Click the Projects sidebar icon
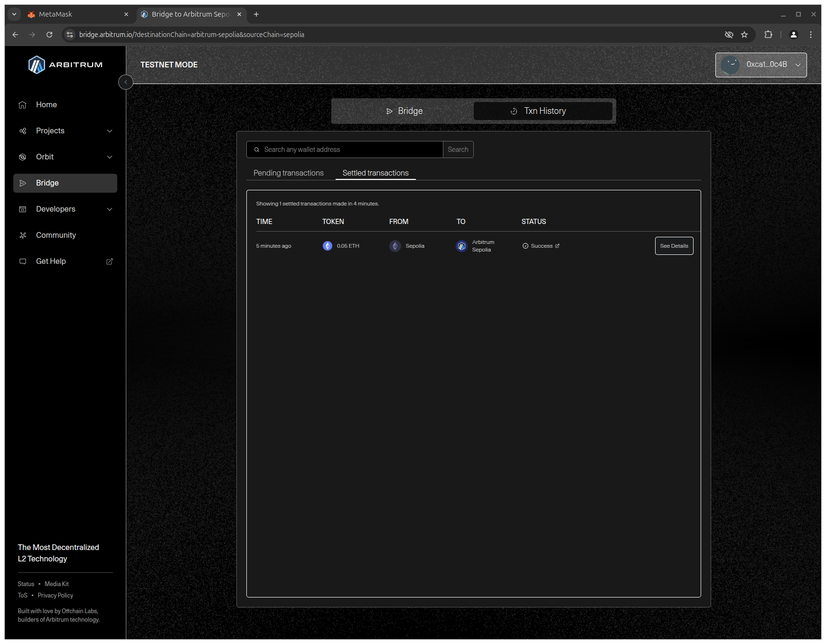 22,131
